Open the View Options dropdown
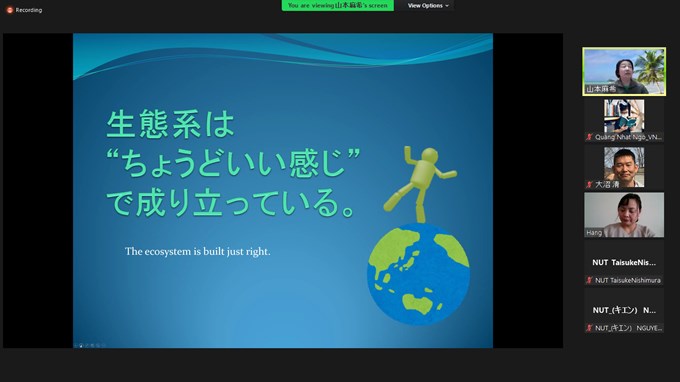 pyautogui.click(x=428, y=6)
